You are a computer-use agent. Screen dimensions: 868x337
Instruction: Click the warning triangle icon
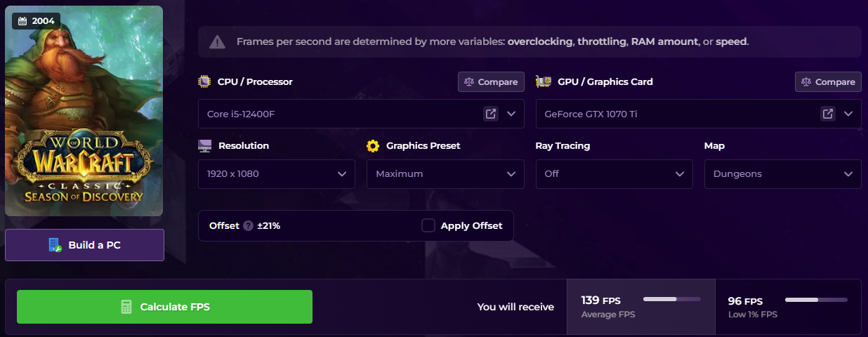(218, 41)
